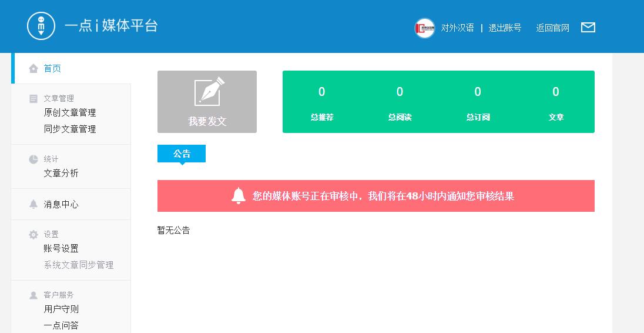Click 返回官网 link
The height and width of the screenshot is (333, 644).
[552, 28]
